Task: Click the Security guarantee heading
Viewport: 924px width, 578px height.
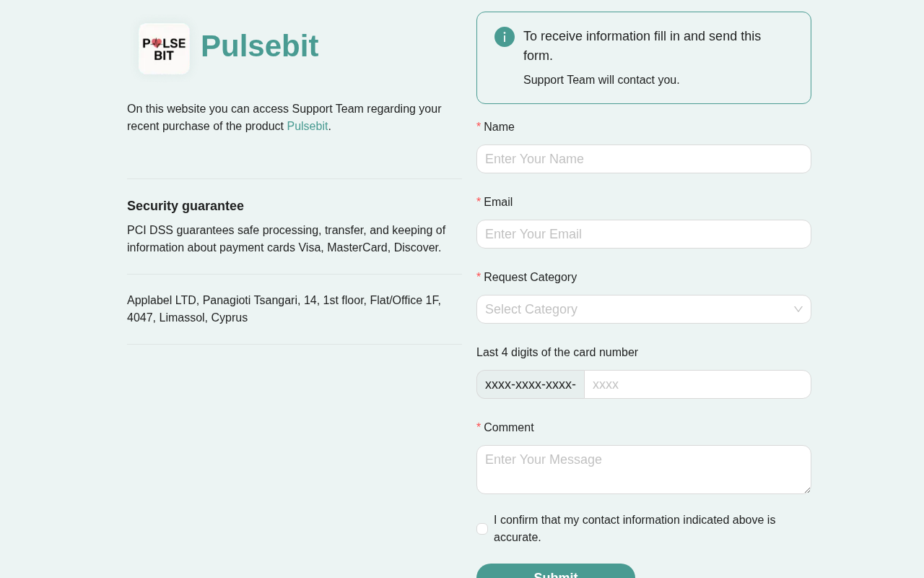Action: [186, 206]
